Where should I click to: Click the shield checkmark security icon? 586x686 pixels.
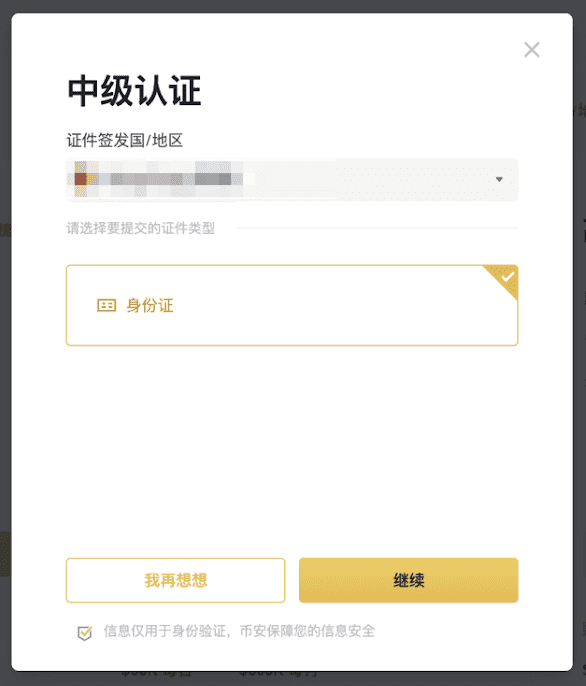(x=84, y=633)
